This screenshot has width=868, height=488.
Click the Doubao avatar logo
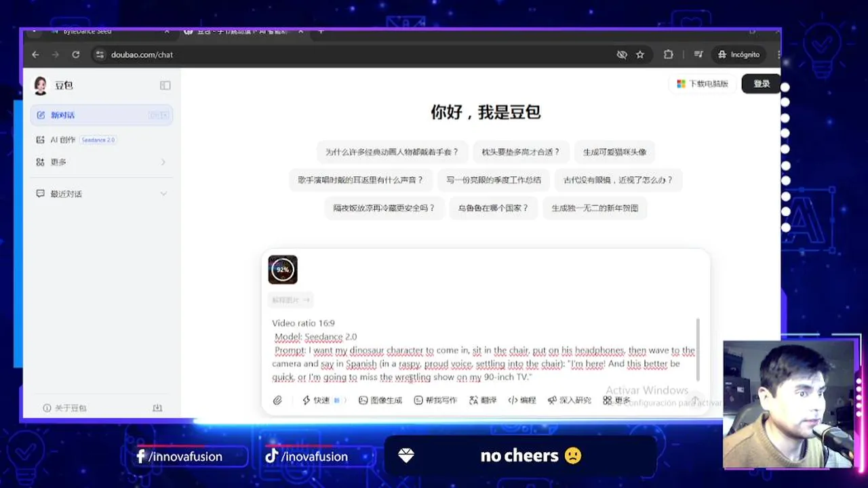pyautogui.click(x=41, y=85)
